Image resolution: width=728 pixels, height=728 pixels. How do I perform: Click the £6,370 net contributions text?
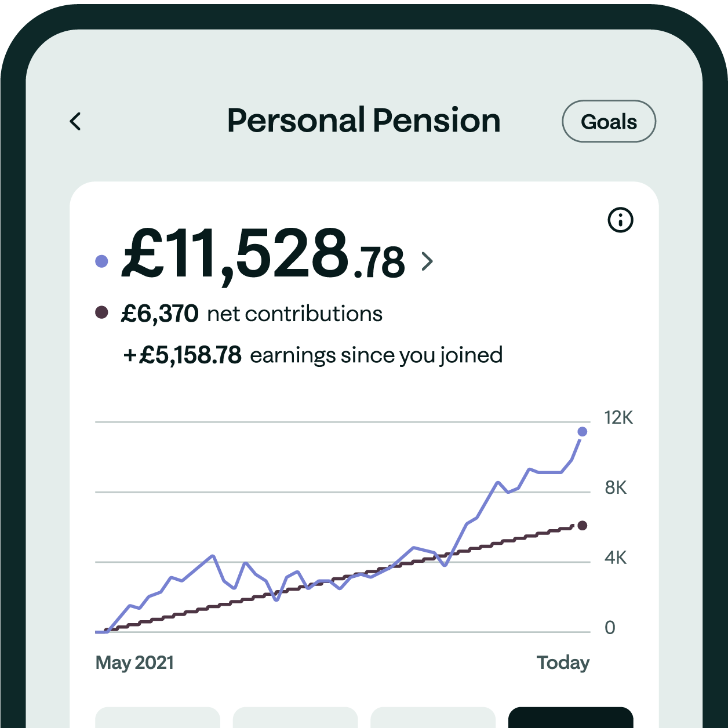[x=252, y=314]
